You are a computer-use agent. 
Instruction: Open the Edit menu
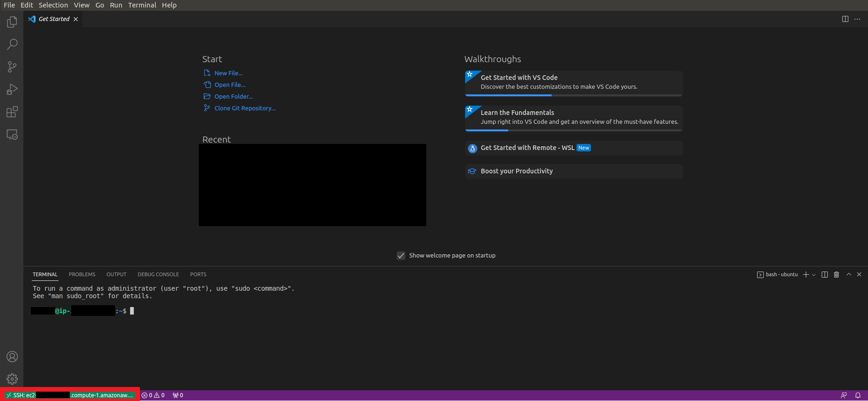point(27,5)
